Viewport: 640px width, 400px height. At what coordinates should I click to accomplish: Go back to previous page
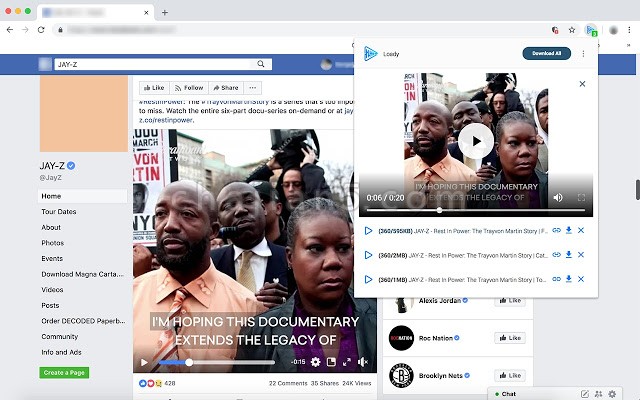tap(10, 30)
